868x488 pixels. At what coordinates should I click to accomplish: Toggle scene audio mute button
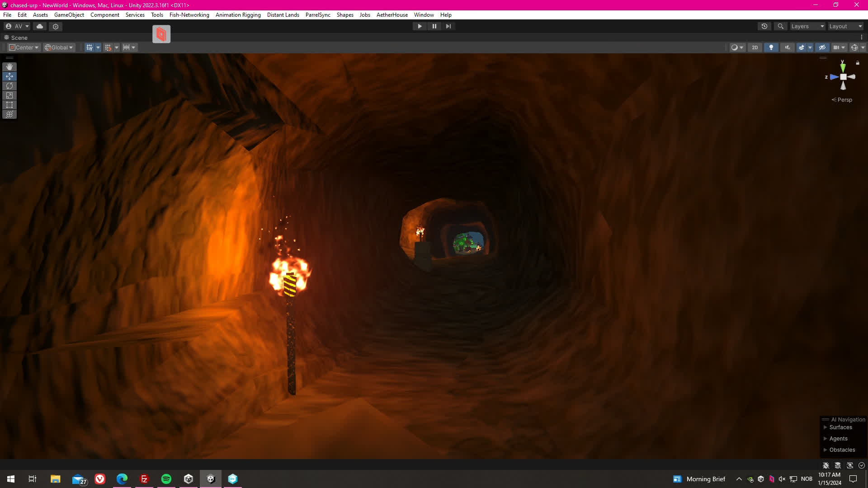[x=788, y=47]
